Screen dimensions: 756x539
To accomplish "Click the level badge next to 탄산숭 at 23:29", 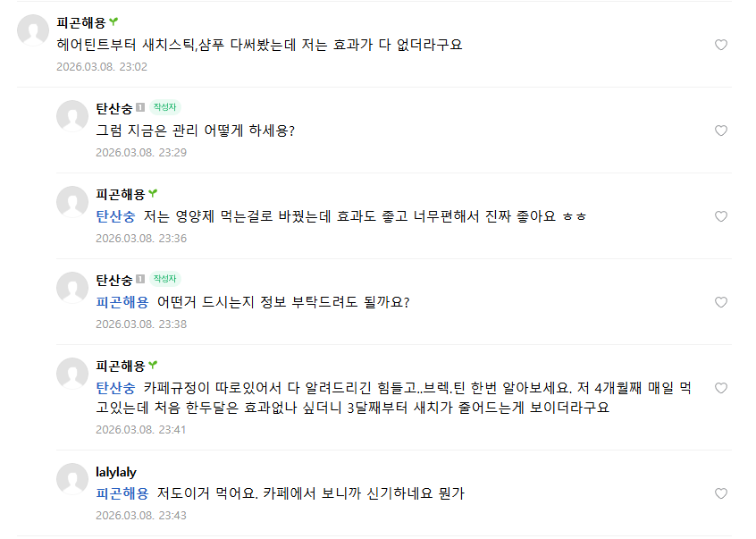I will click(140, 108).
